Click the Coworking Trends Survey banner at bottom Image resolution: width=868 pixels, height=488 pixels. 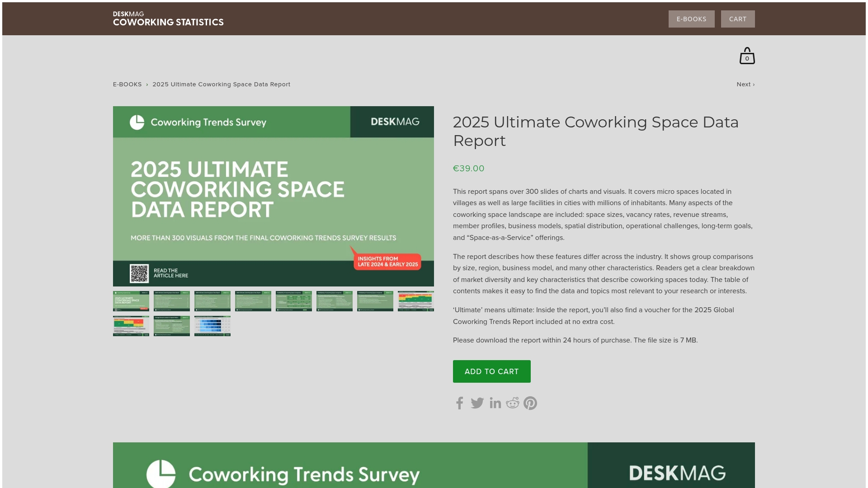(x=433, y=465)
